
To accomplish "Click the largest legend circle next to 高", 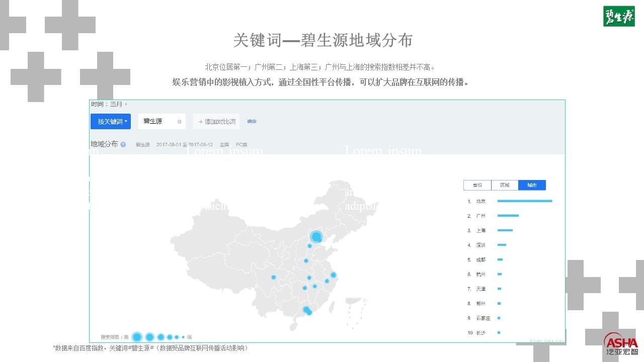I will point(137,337).
